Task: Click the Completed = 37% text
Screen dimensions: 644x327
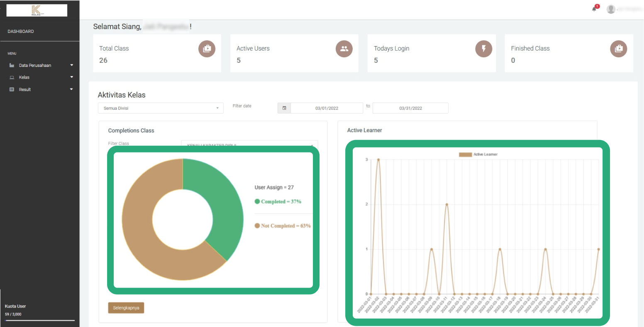Action: pyautogui.click(x=281, y=202)
